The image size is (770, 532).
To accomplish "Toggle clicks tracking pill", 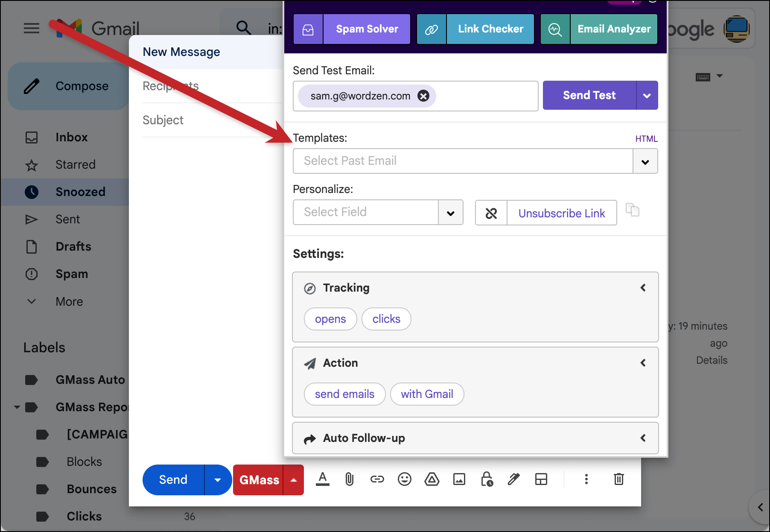I will click(x=386, y=319).
